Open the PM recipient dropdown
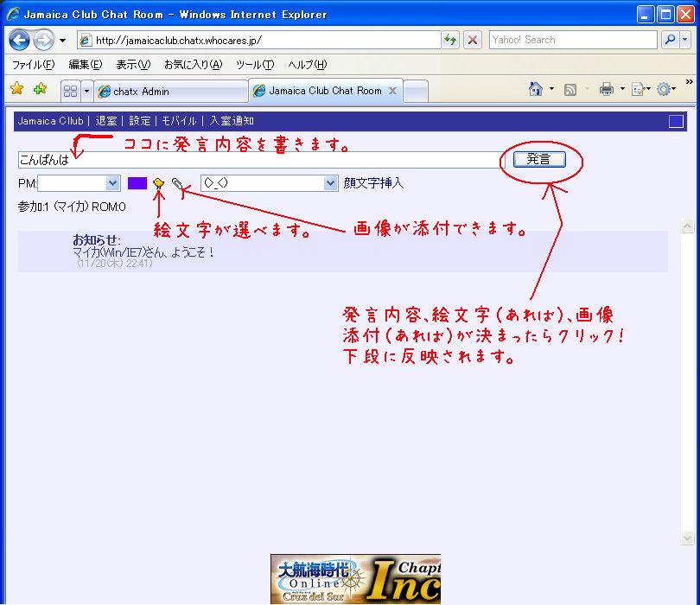The height and width of the screenshot is (605, 700). pyautogui.click(x=79, y=183)
